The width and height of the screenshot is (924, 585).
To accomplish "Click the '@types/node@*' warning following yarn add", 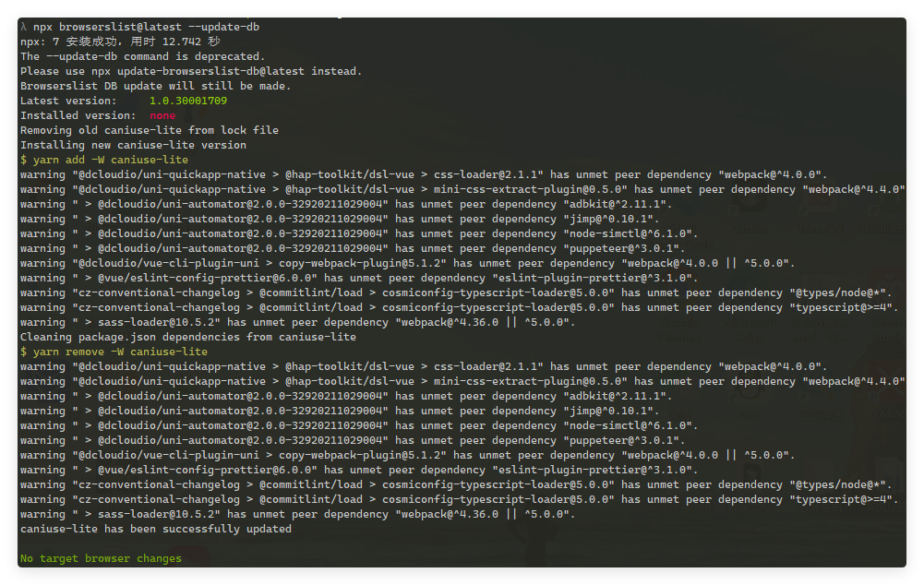I will 456,292.
